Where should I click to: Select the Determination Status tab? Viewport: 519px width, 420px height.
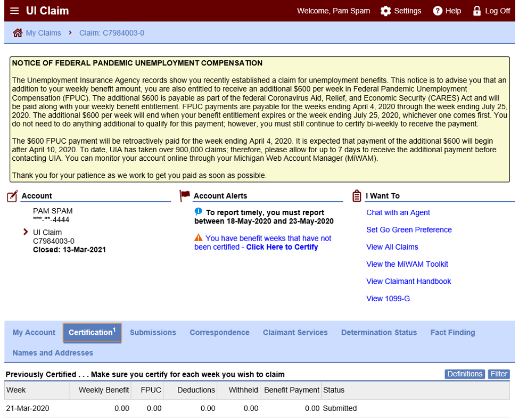click(x=379, y=333)
